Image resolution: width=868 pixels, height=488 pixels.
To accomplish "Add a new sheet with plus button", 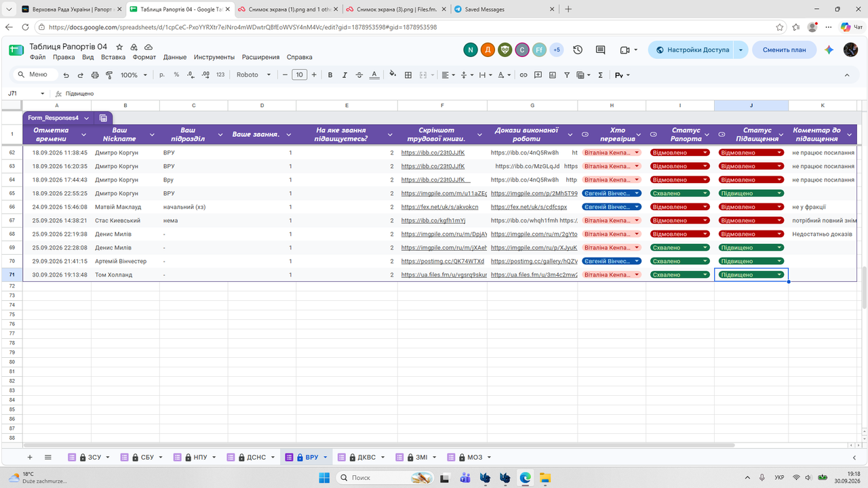I will pyautogui.click(x=29, y=457).
